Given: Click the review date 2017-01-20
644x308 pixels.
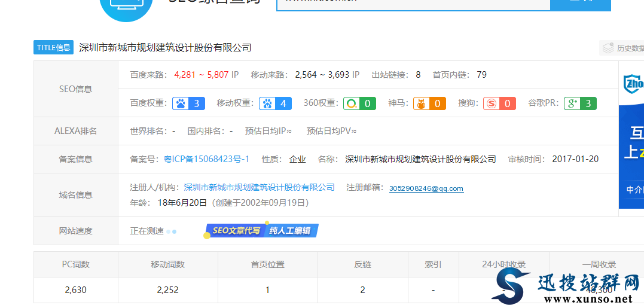Looking at the screenshot, I should click(575, 159).
